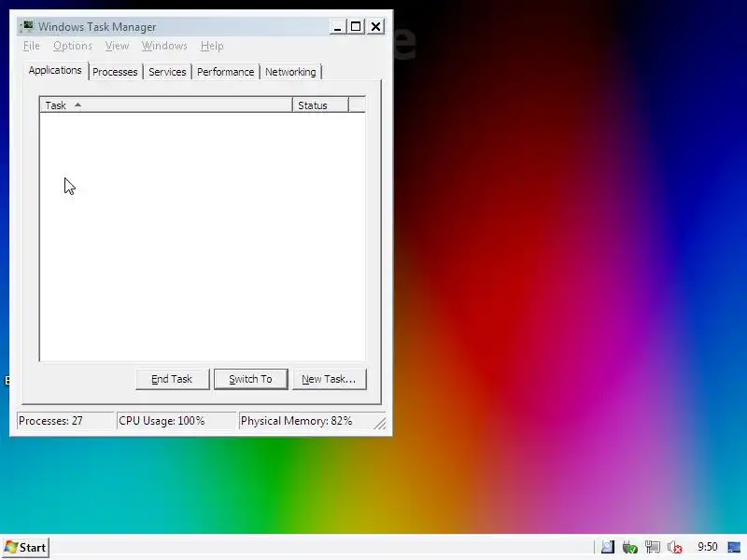Image resolution: width=747 pixels, height=560 pixels.
Task: Maximize the Task Manager window
Action: tap(356, 27)
